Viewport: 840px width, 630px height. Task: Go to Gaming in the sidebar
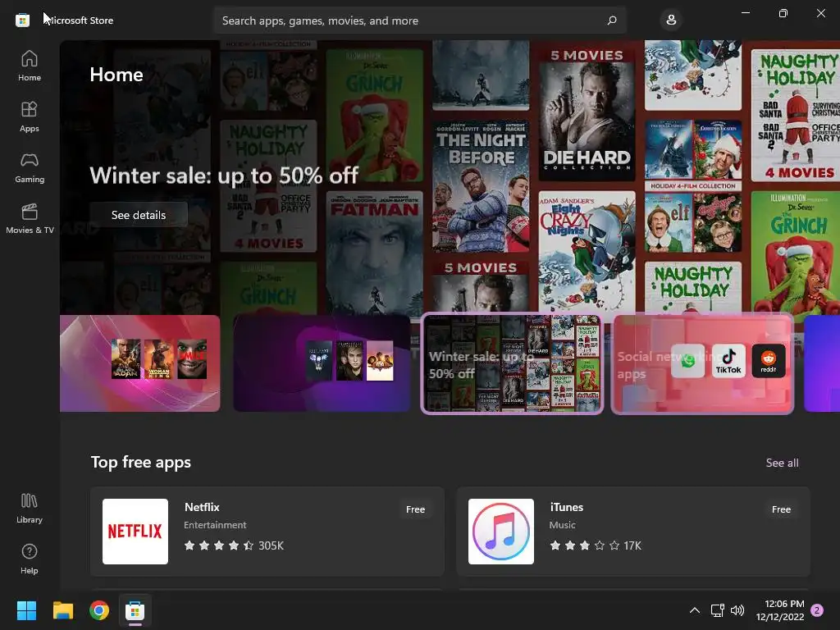click(x=30, y=167)
